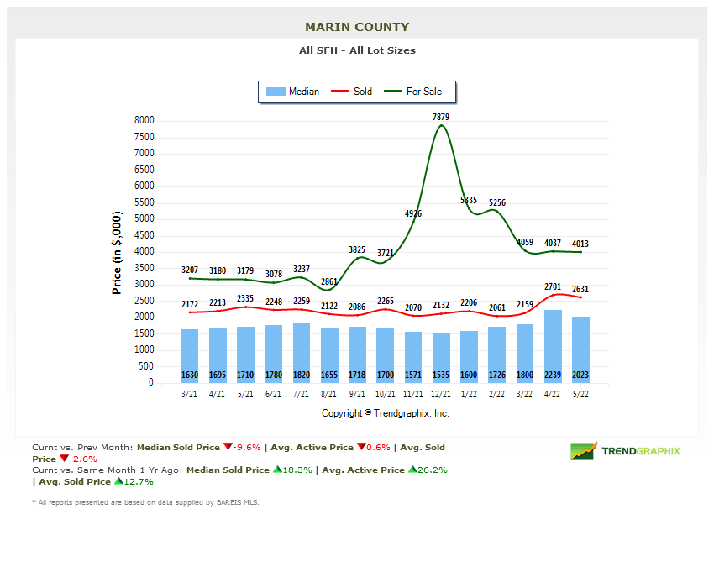The height and width of the screenshot is (588, 714).
Task: Click the green arrow beside 12.7%
Action: click(x=117, y=482)
